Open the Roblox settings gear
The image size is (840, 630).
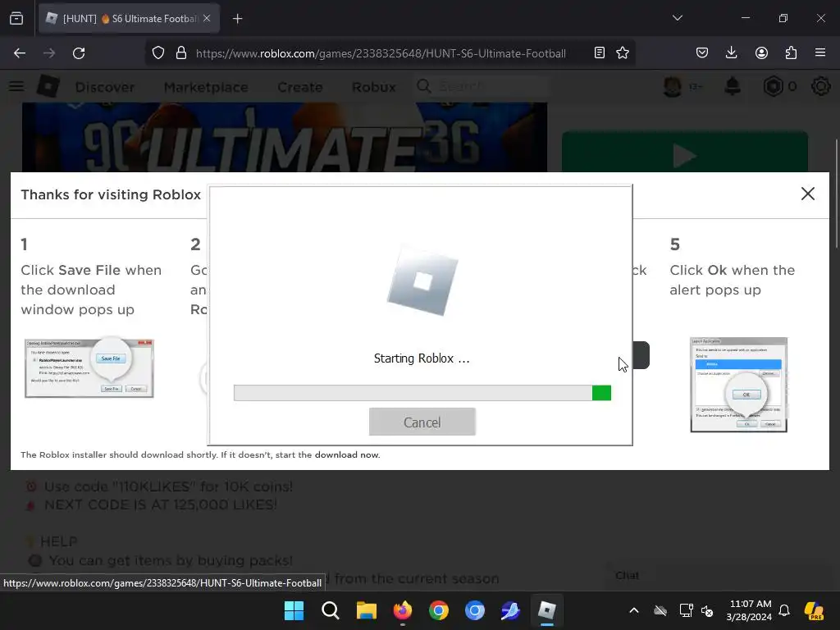point(820,86)
